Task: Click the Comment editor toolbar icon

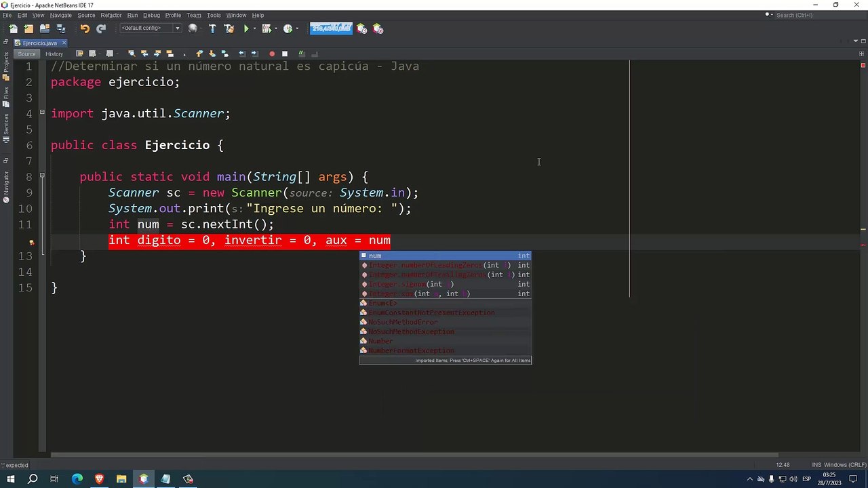Action: pos(302,54)
